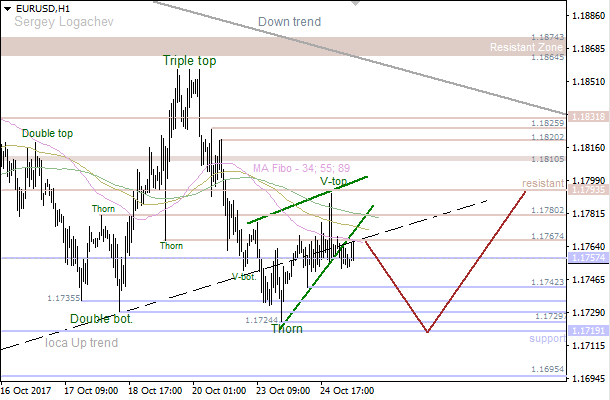The height and width of the screenshot is (400, 610).
Task: Select the support level label
Action: point(546,339)
